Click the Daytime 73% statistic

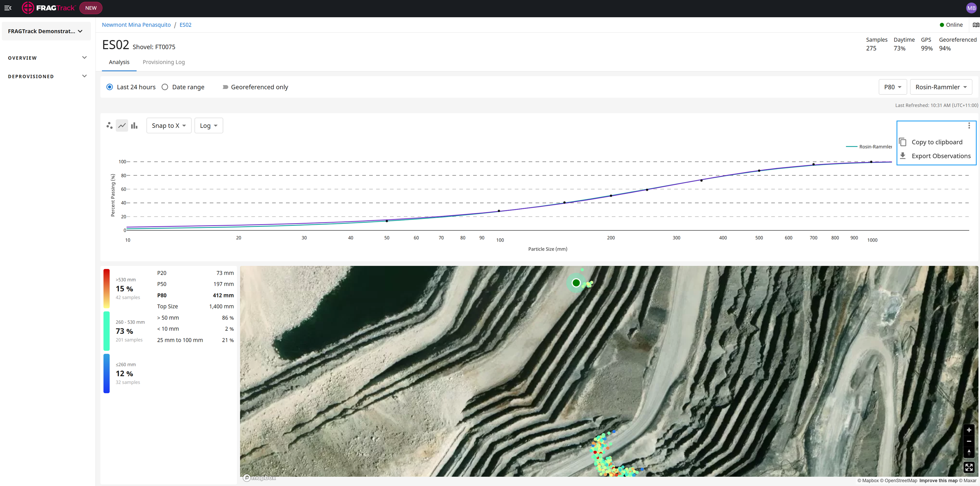(904, 44)
